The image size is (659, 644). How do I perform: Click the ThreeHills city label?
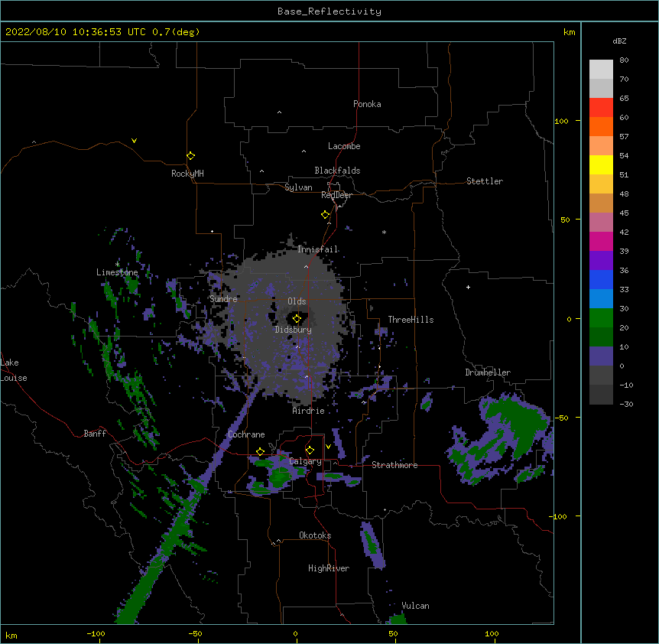point(411,320)
